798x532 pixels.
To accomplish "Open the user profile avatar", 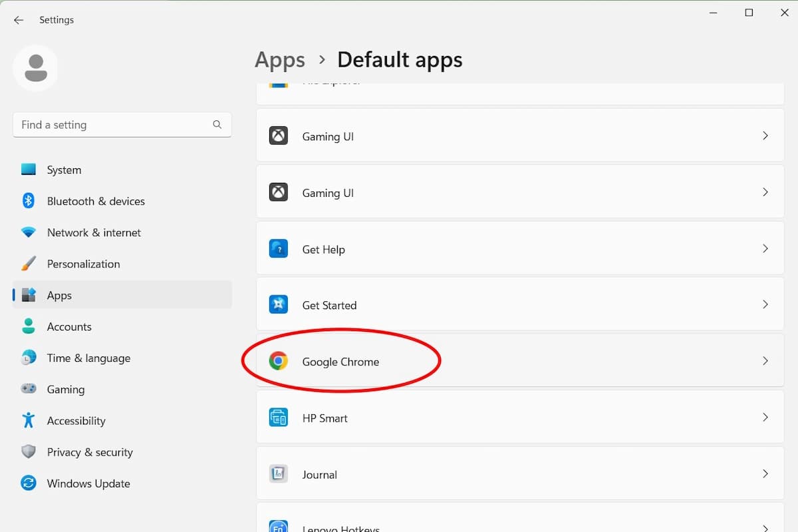I will [35, 68].
